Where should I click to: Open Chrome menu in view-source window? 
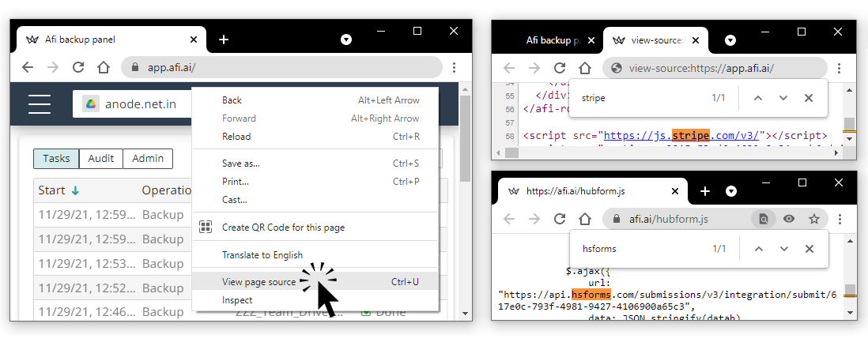click(x=839, y=68)
